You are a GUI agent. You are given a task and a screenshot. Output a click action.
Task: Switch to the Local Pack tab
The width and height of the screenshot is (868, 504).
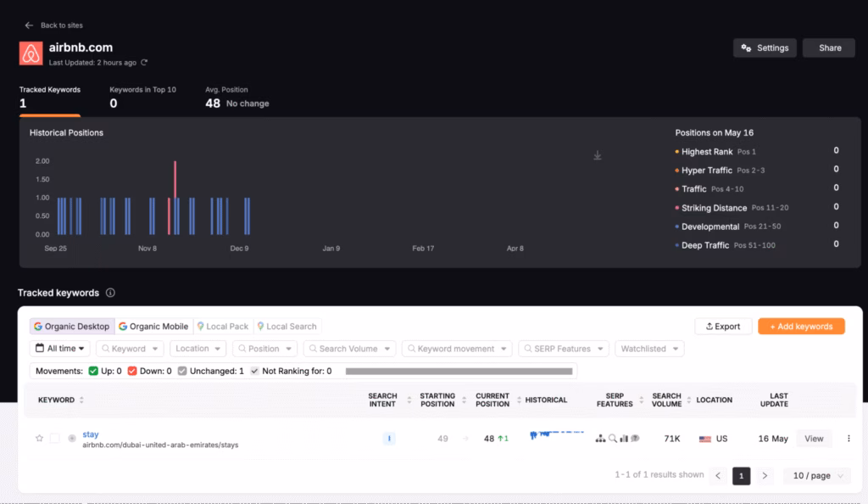pos(222,327)
